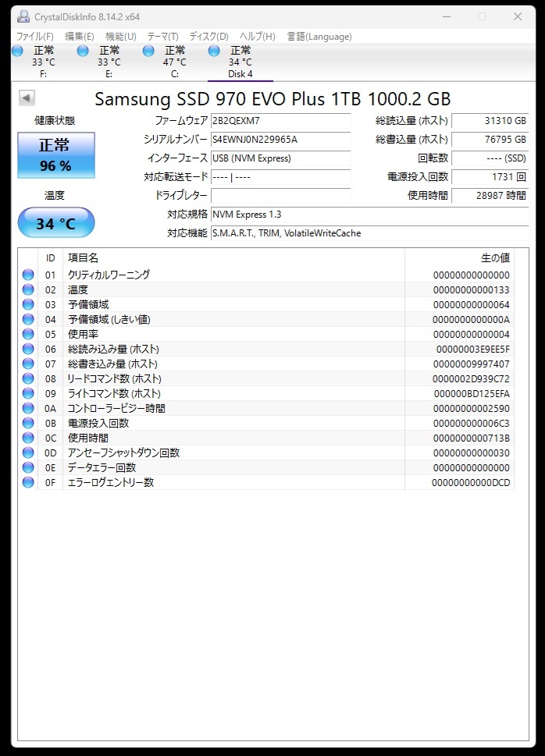Click the blue status orb for drive C:

pyautogui.click(x=148, y=50)
